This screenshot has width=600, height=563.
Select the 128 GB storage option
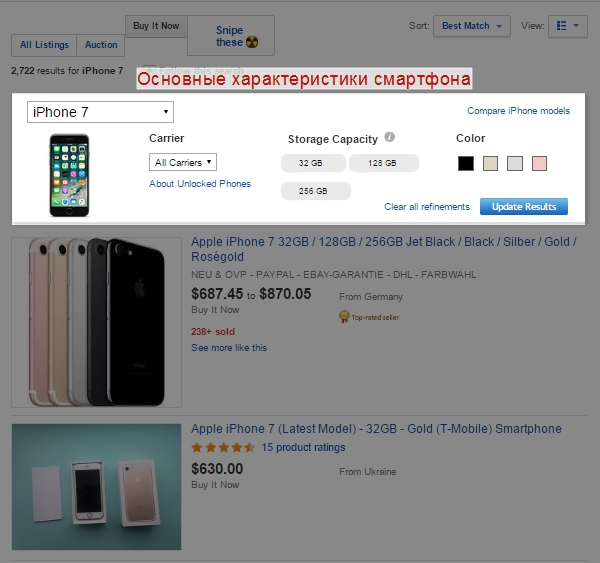(384, 163)
